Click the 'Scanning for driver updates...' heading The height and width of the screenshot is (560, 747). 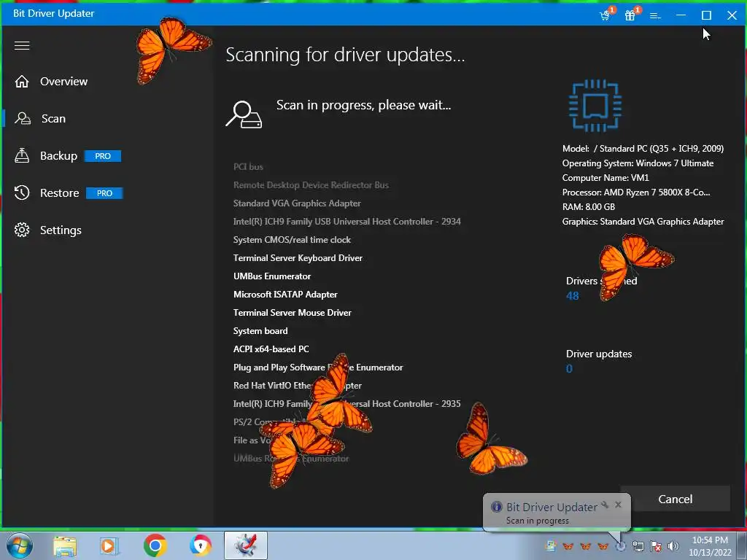click(x=345, y=55)
